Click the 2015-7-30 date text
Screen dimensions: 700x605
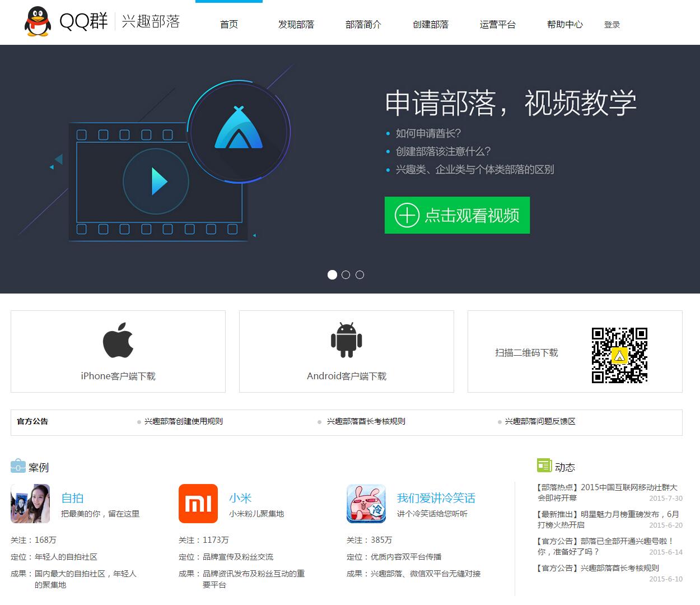tap(666, 498)
